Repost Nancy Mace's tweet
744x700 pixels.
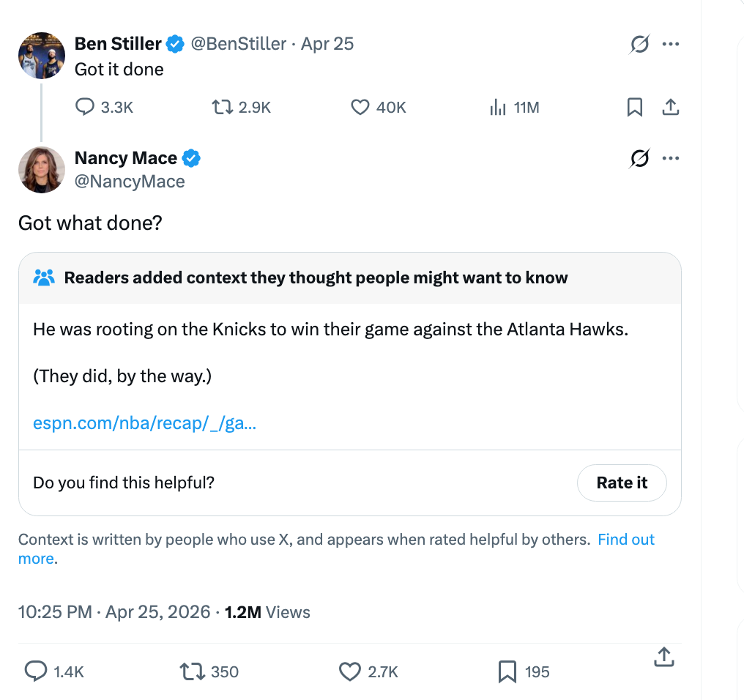coord(193,671)
